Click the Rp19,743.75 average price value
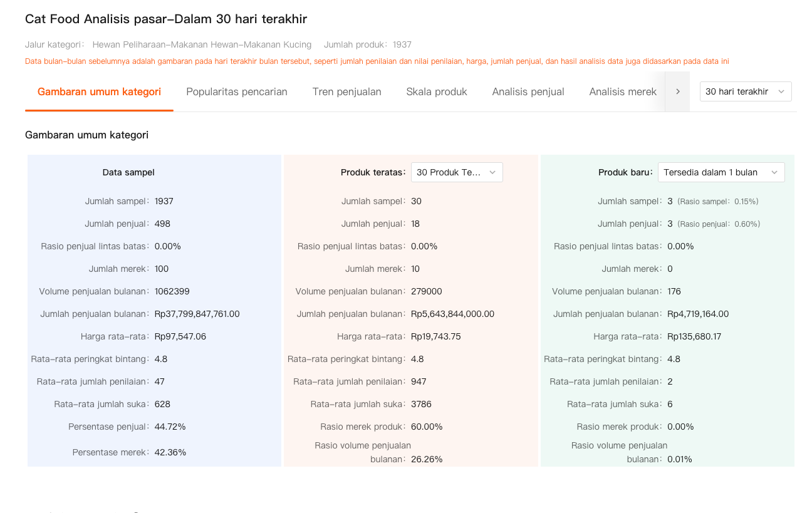 (435, 336)
